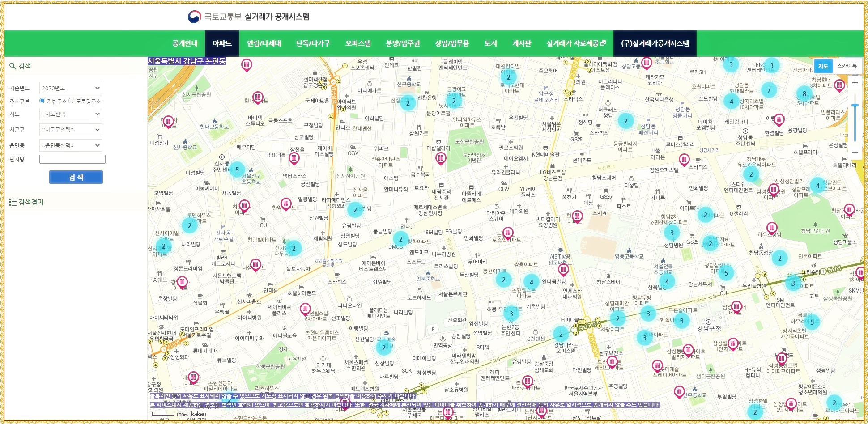
Task: Switch map to 스카이뷰 mode
Action: pos(847,66)
